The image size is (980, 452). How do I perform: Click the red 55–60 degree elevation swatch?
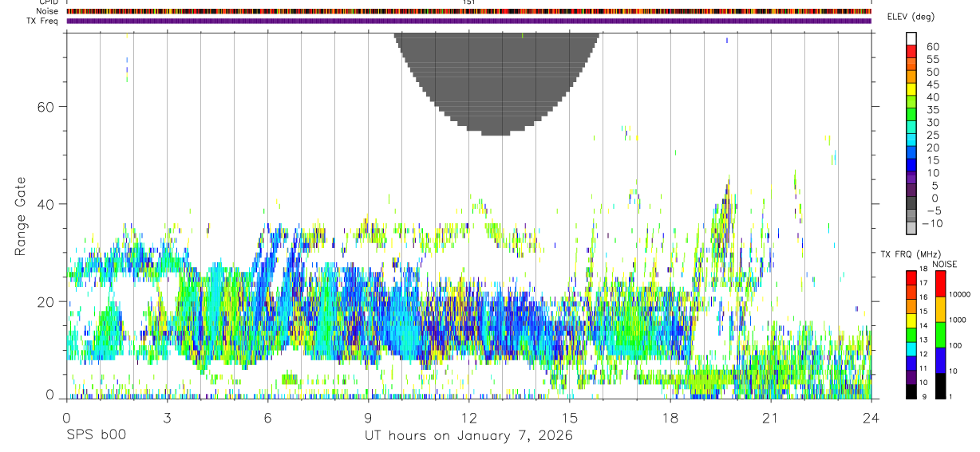coord(912,51)
